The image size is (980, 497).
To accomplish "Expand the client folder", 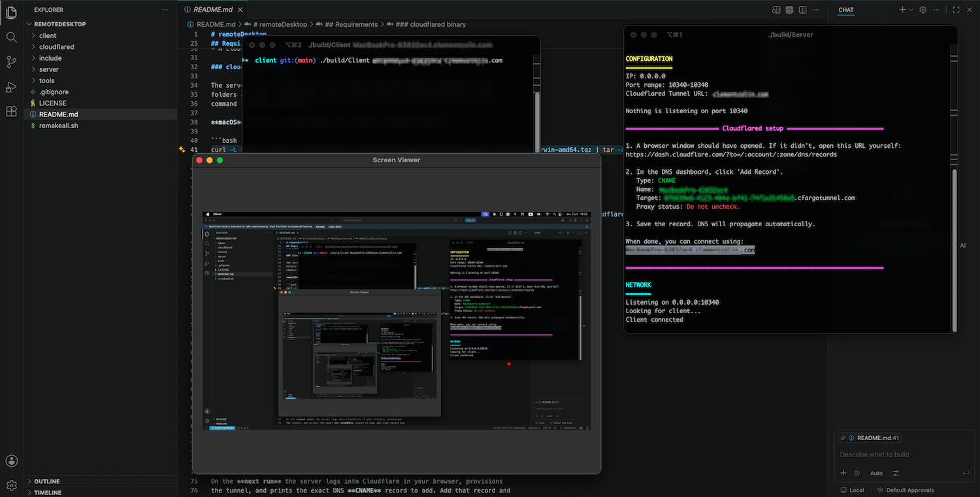I will (101, 35).
